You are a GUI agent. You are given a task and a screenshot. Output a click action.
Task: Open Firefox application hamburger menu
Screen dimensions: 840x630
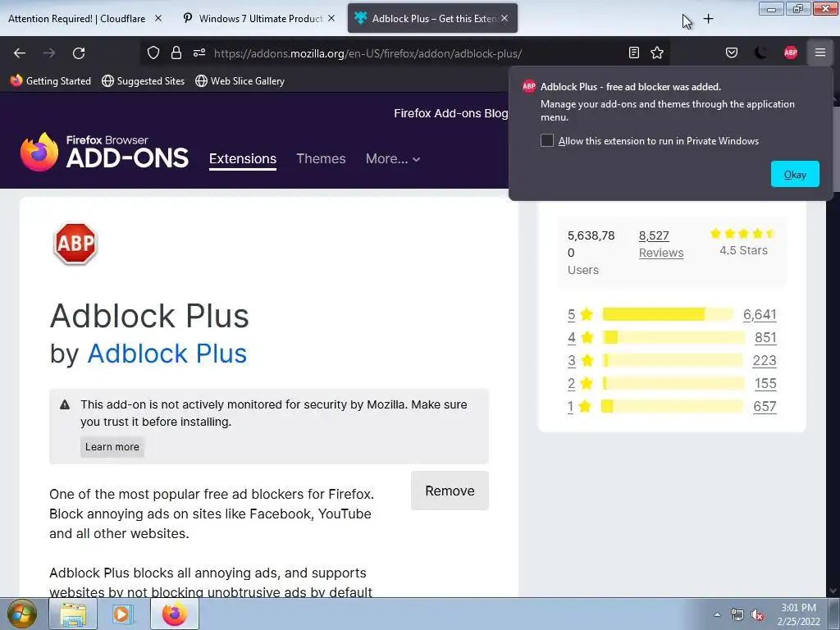point(820,52)
